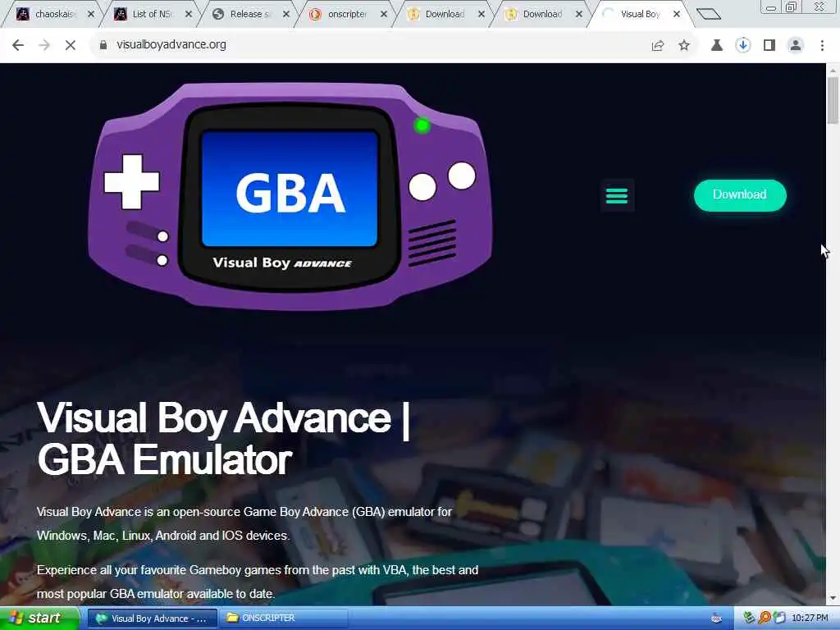Switch to the second Download tab
840x630 pixels.
click(x=541, y=15)
